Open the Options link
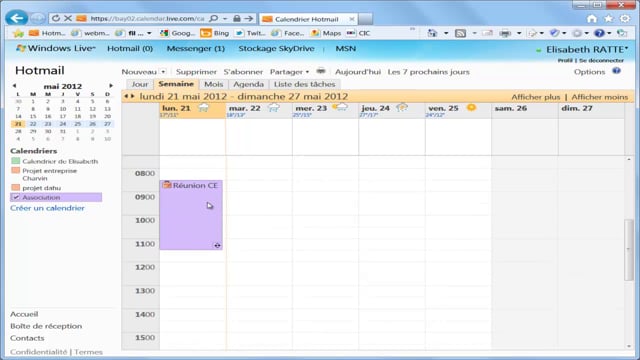The image size is (640, 360). pos(589,72)
